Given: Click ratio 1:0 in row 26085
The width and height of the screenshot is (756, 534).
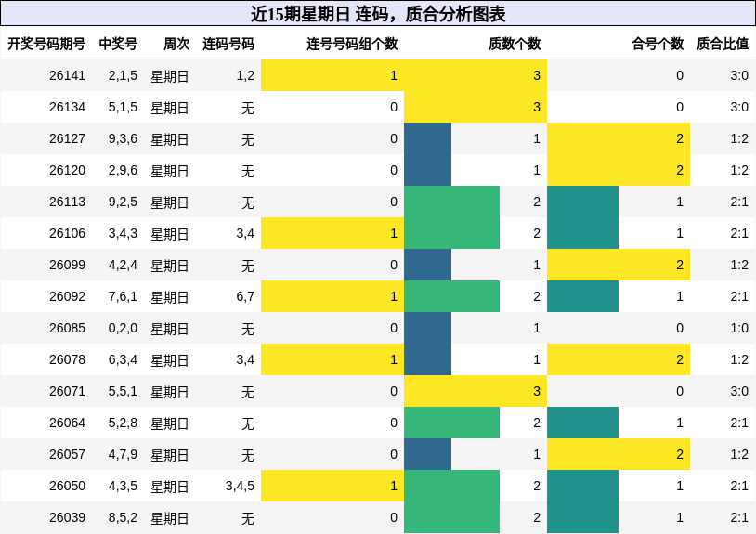Looking at the screenshot, I should pos(739,328).
